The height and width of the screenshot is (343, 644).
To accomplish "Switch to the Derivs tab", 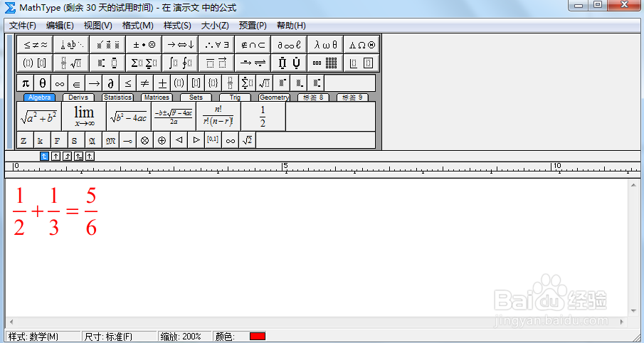I will 78,97.
